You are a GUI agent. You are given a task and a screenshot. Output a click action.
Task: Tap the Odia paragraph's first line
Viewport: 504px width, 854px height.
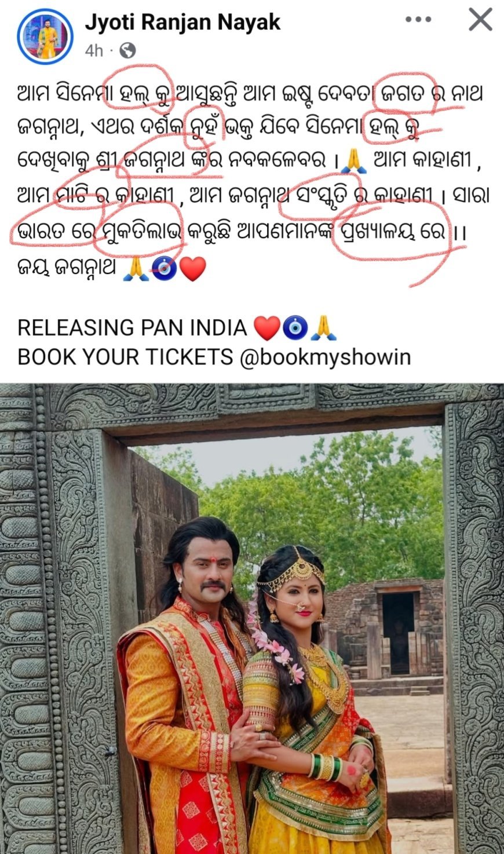[x=250, y=94]
